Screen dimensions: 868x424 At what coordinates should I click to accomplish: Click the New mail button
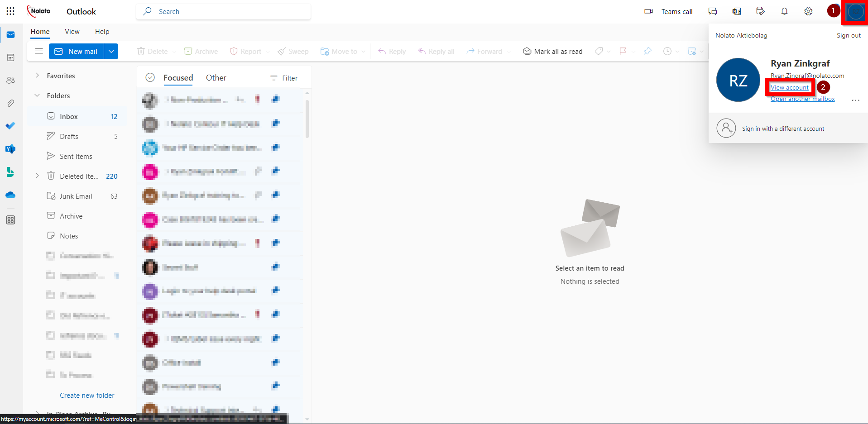(77, 51)
